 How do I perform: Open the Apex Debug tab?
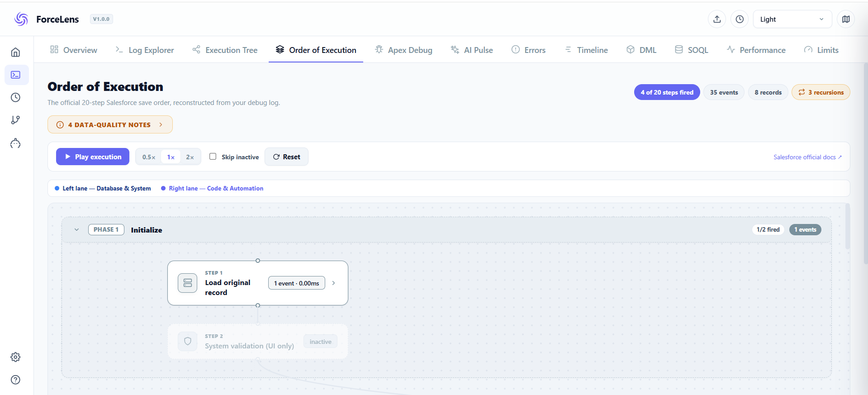tap(403, 50)
